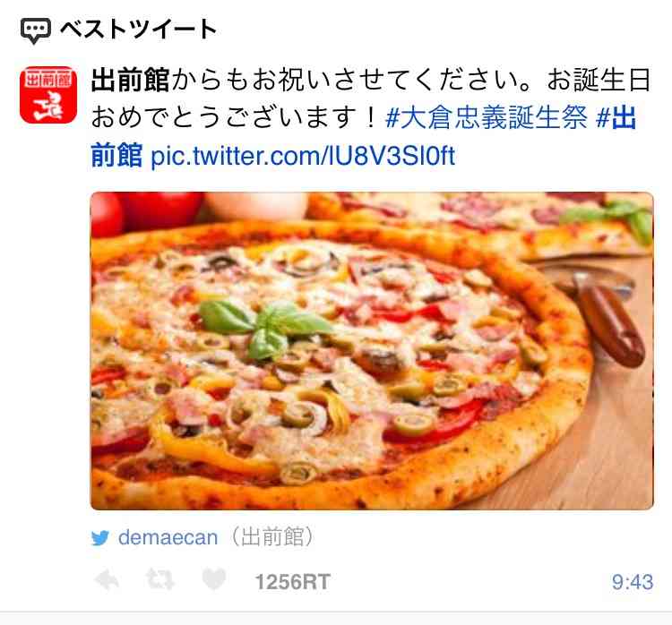Open demaecan username link
The image size is (672, 625).
pos(168,537)
